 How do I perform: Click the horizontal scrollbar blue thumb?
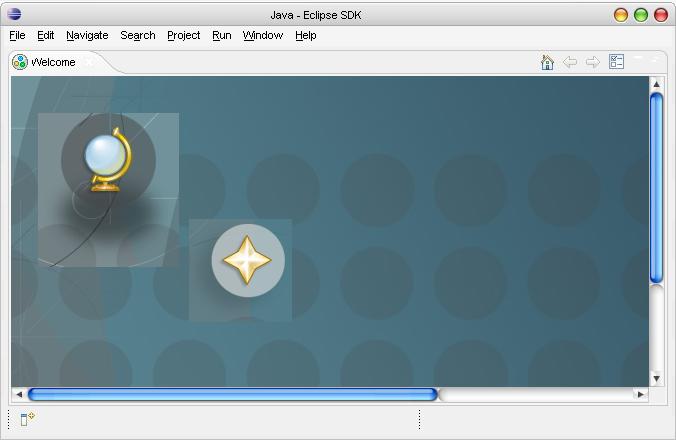coord(233,394)
